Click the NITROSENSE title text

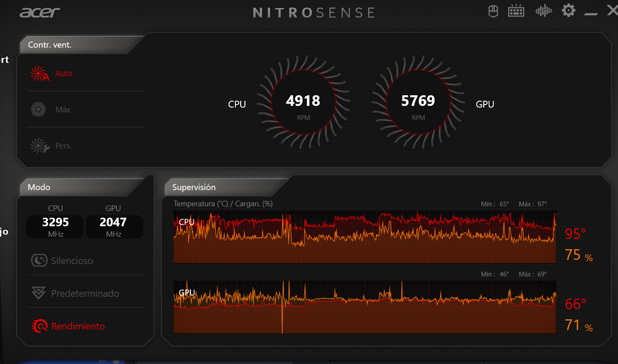pyautogui.click(x=314, y=13)
